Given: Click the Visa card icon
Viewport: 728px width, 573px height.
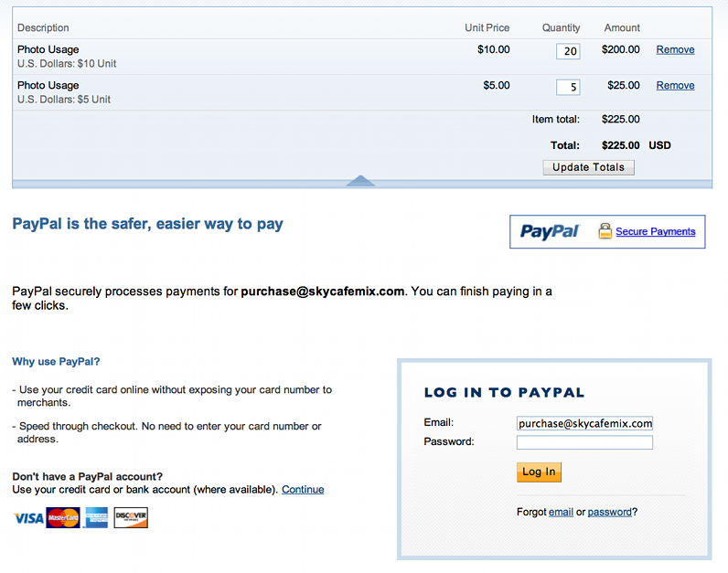Looking at the screenshot, I should [x=28, y=518].
